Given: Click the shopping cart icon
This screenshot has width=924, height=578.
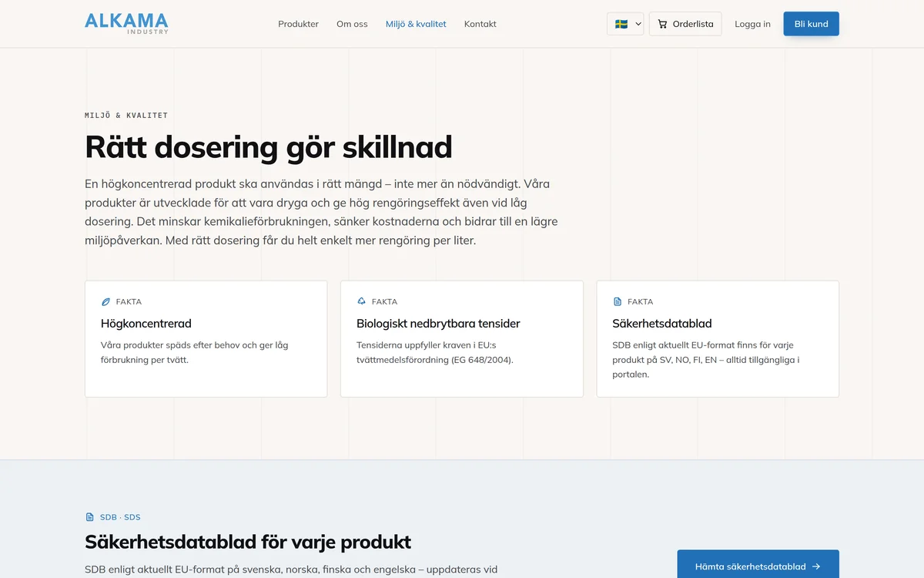Looking at the screenshot, I should (x=662, y=24).
